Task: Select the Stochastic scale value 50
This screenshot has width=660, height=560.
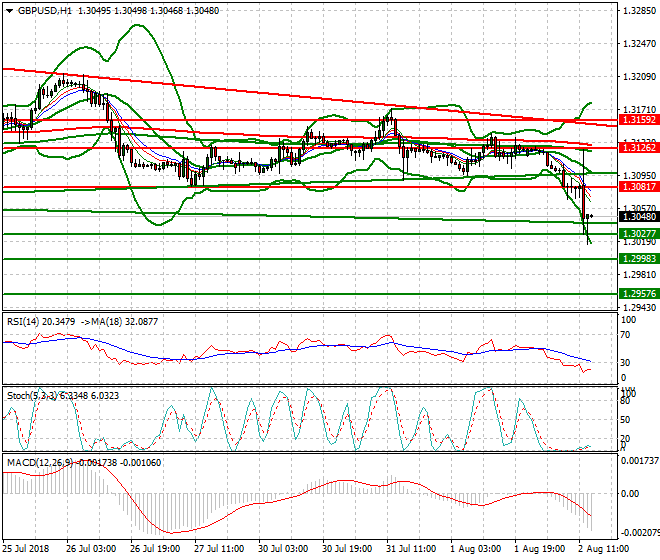Action: [625, 420]
